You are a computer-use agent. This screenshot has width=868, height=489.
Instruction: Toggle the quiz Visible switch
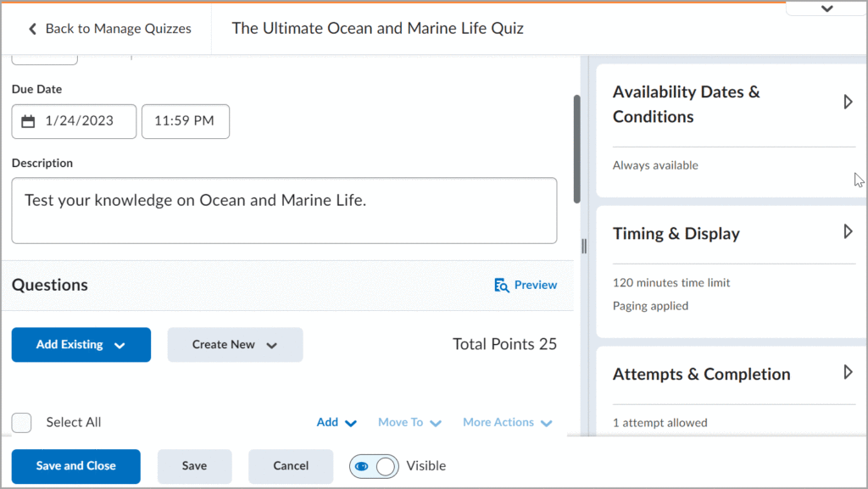pos(374,466)
